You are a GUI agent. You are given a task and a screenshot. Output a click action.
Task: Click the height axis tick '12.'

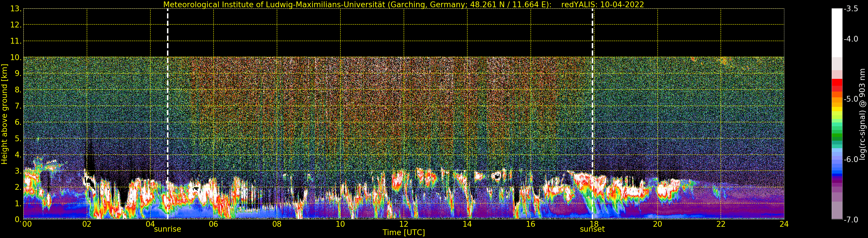click(x=16, y=25)
